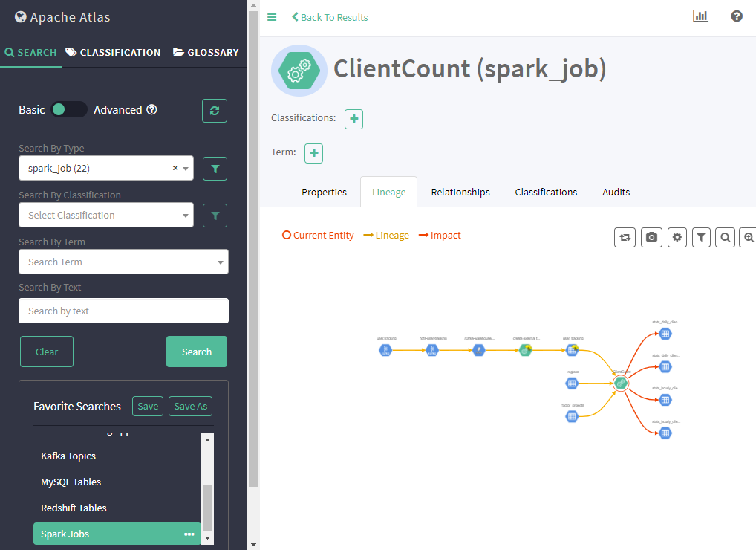Open the classification attribute filter
Image resolution: width=756 pixels, height=550 pixels.
pos(215,216)
